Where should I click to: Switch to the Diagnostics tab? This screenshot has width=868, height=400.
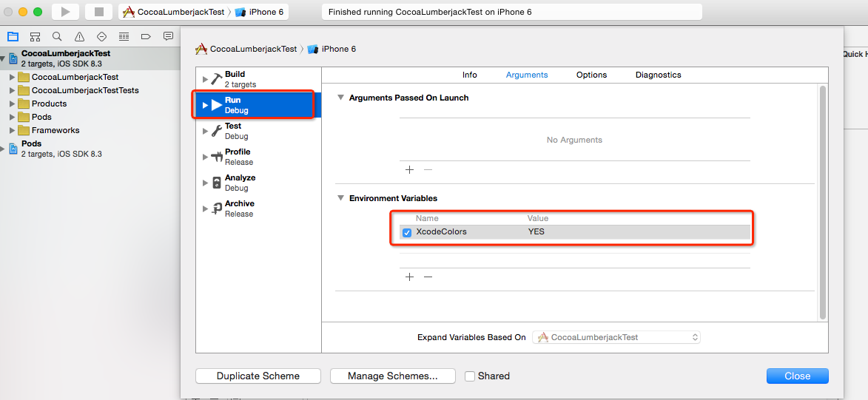click(658, 75)
